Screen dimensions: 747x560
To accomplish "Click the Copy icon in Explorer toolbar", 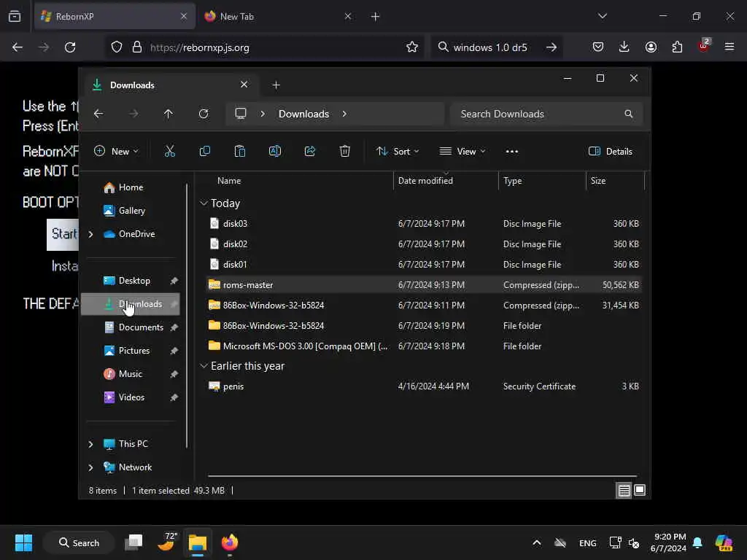I will [205, 152].
